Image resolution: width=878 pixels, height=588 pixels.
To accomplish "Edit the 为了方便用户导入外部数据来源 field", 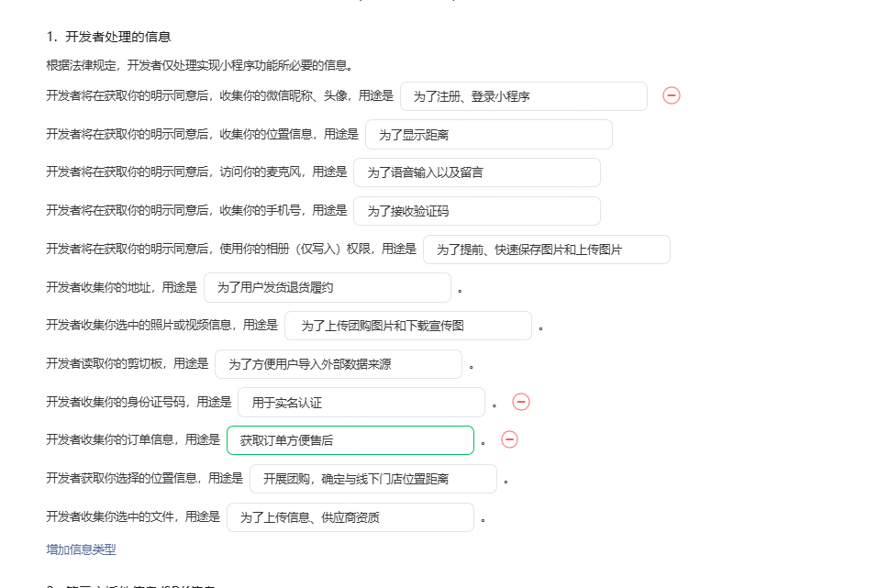I will [x=339, y=364].
